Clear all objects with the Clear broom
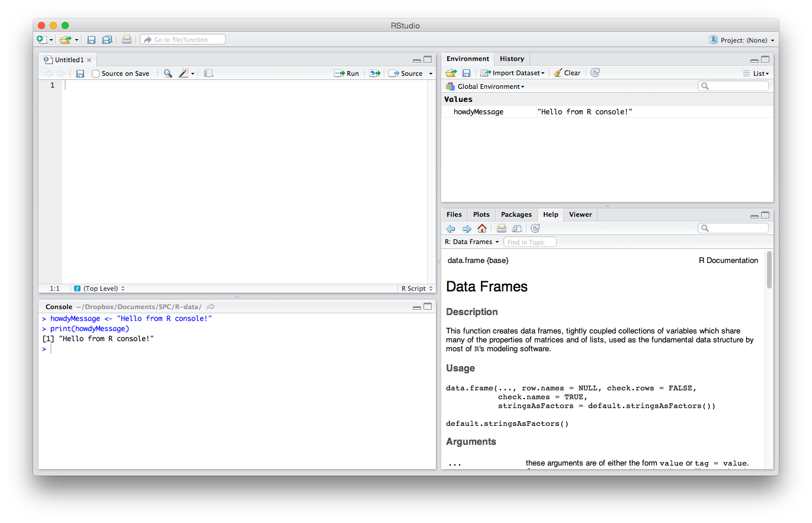 pos(567,73)
